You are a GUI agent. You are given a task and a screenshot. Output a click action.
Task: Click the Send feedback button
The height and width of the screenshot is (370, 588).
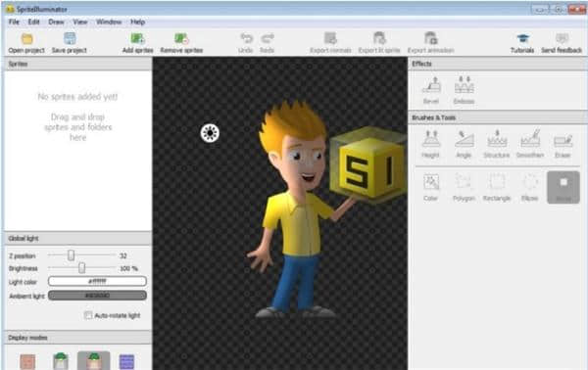click(x=562, y=43)
